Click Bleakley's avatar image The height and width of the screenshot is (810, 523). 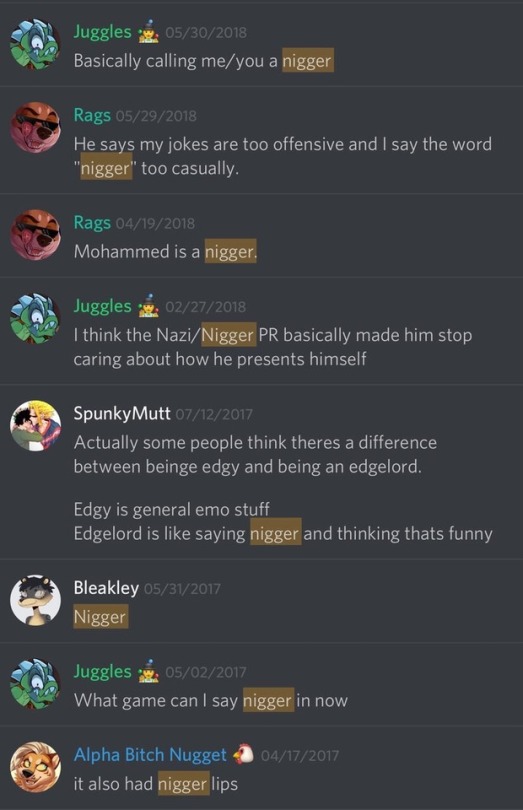pos(35,600)
